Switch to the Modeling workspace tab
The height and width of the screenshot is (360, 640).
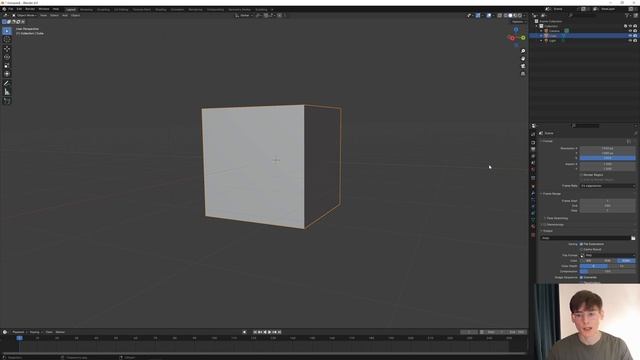tap(86, 9)
